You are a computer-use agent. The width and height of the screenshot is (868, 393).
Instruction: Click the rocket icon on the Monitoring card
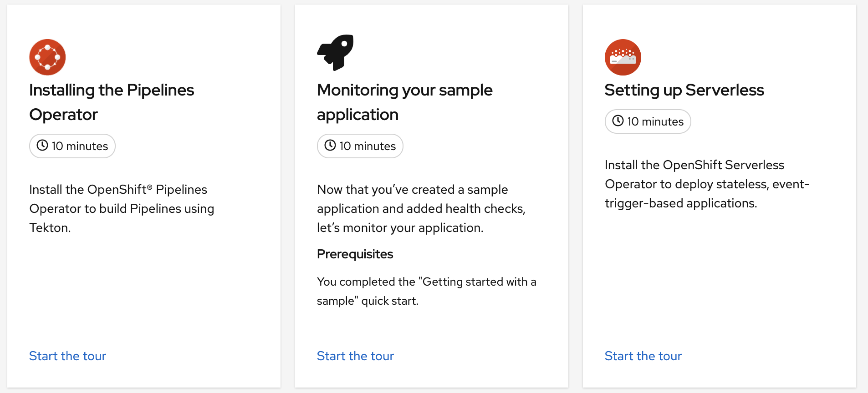tap(335, 52)
